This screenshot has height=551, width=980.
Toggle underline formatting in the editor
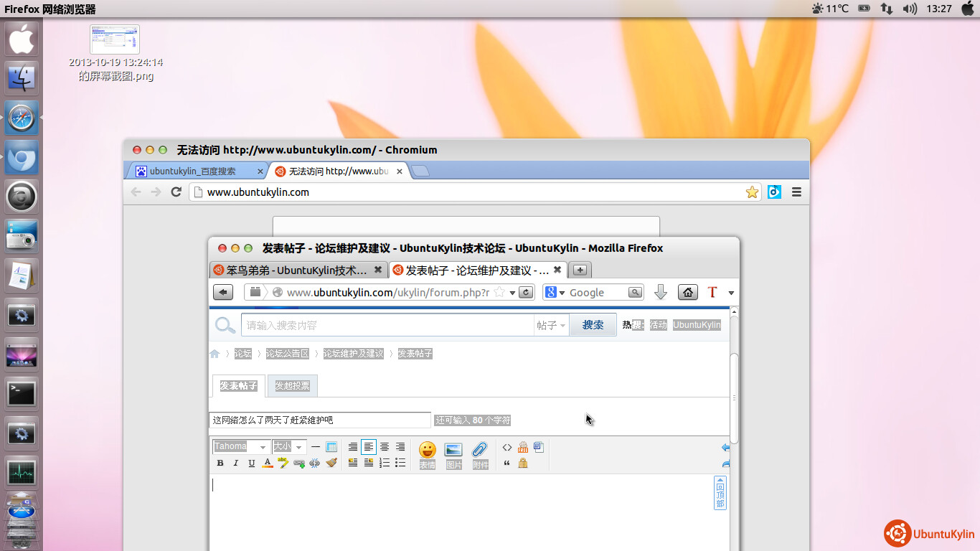click(x=252, y=463)
